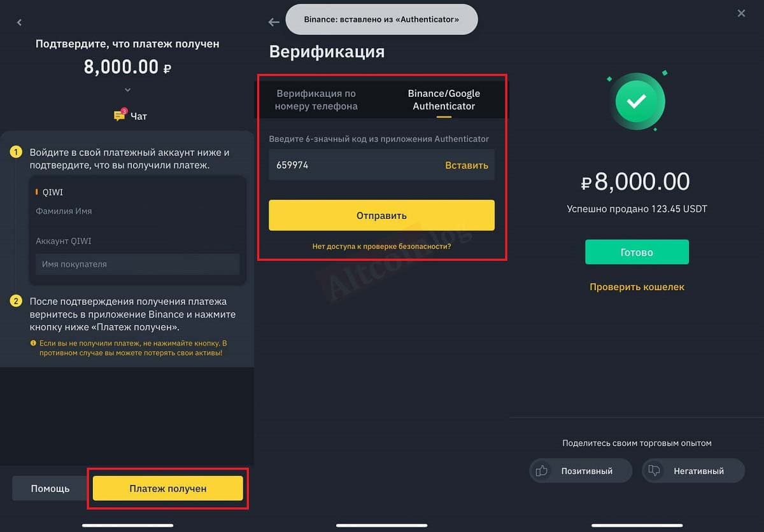The width and height of the screenshot is (764, 532).
Task: Click the thumbs-down icon for Негативный
Action: 654,471
